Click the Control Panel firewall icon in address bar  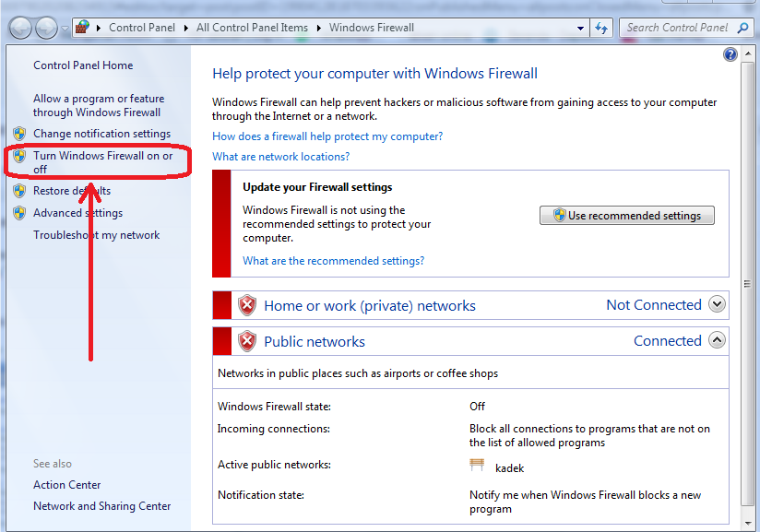[x=83, y=27]
